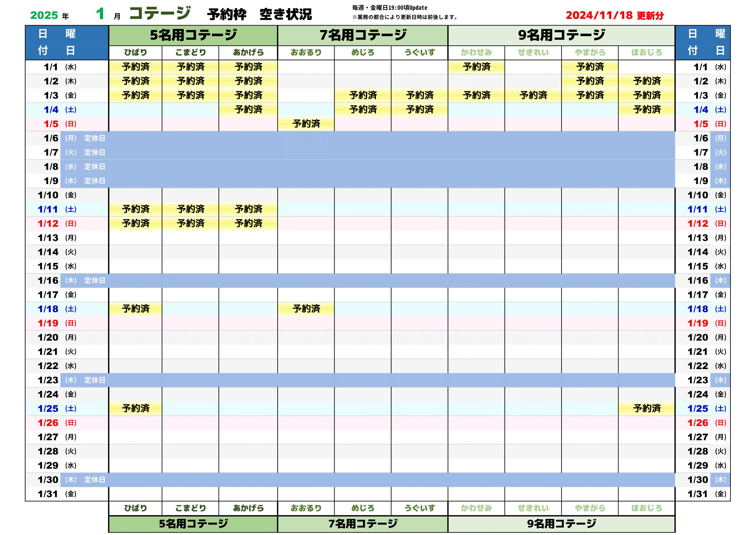
Task: Click "予約済" for めじろ on 1/3
Action: 363,95
